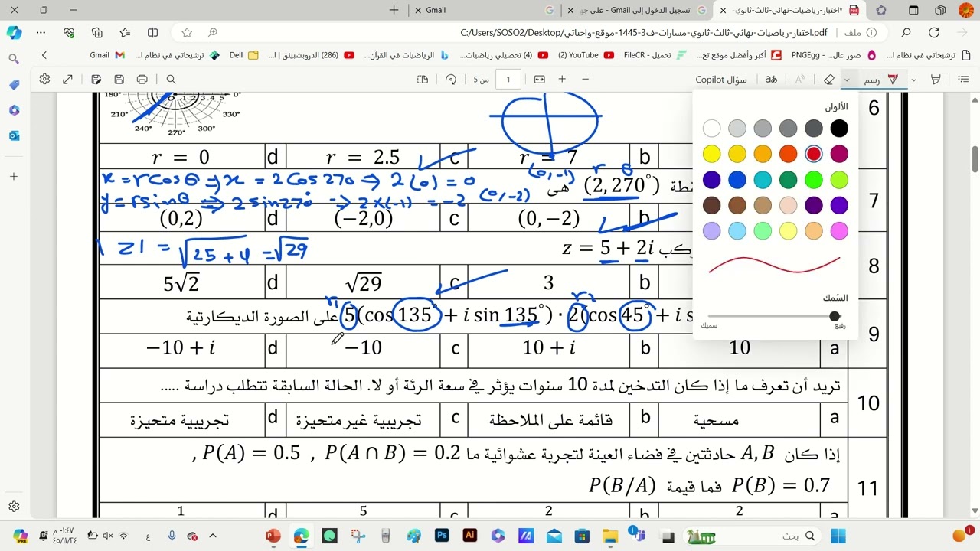Open a new tab with plus button
Screen dimensions: 980x551
pos(394,10)
